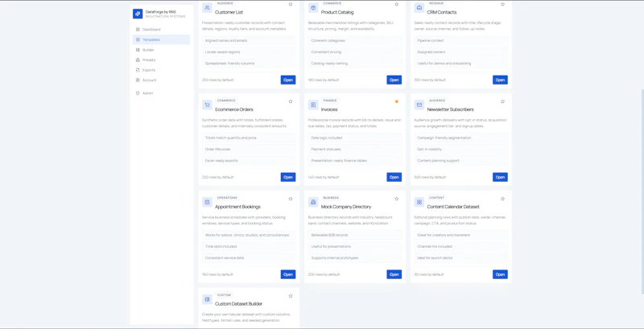Image resolution: width=644 pixels, height=329 pixels.
Task: Click 'Opt-in visibility' row
Action: 460,150
